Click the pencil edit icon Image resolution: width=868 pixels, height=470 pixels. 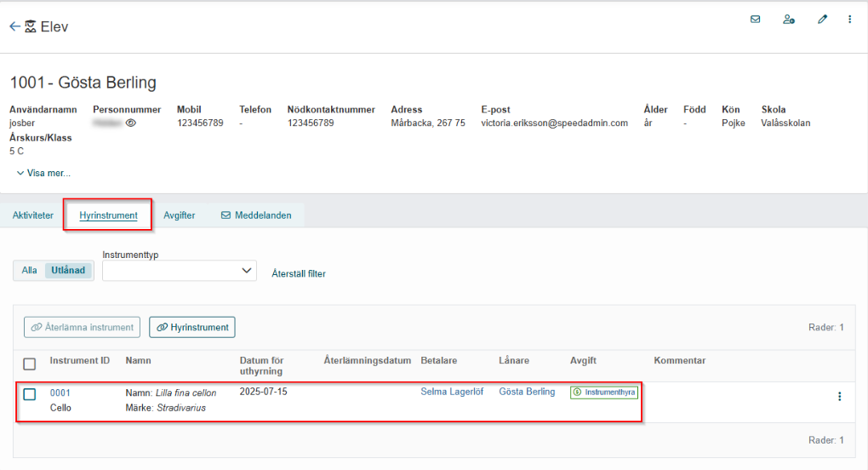823,20
